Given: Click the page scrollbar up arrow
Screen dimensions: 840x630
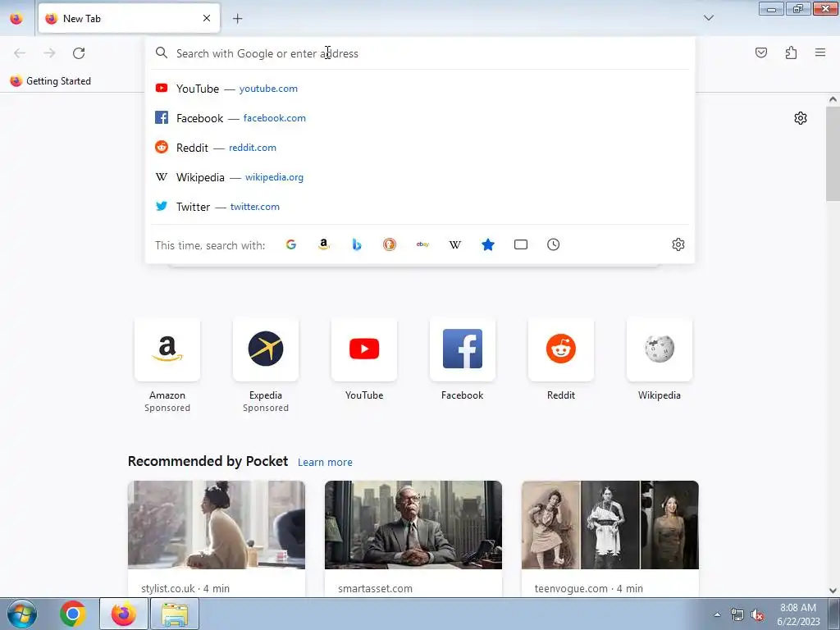Looking at the screenshot, I should [833, 99].
